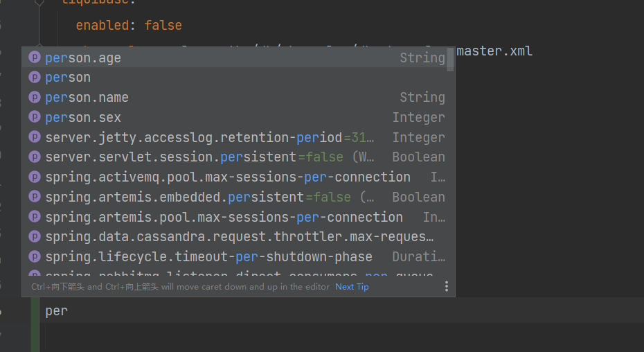The height and width of the screenshot is (352, 644).
Task: Select spring.artemis.pool.max-sessions-per-connection entry
Action: click(238, 217)
